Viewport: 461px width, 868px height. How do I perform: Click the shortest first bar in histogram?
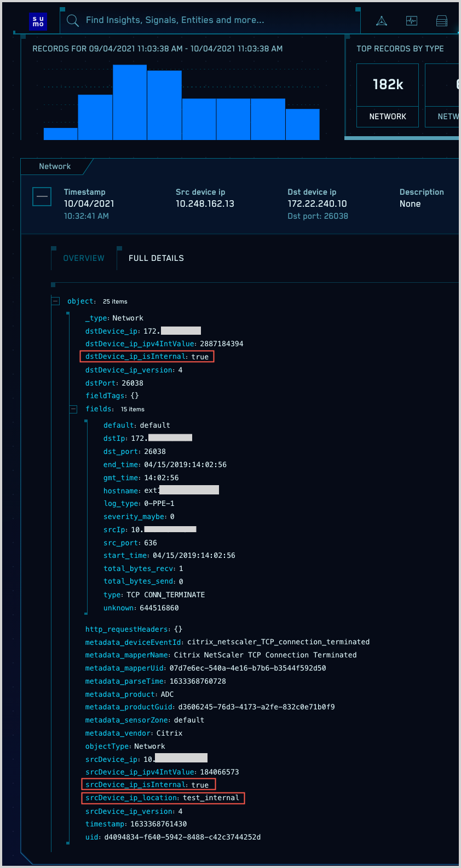click(61, 134)
